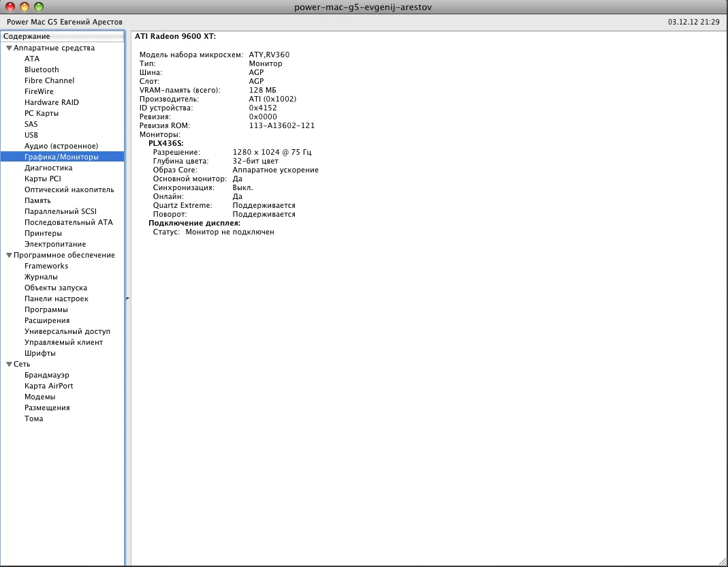Select Bluetooth in the hardware list
728x567 pixels.
(42, 70)
